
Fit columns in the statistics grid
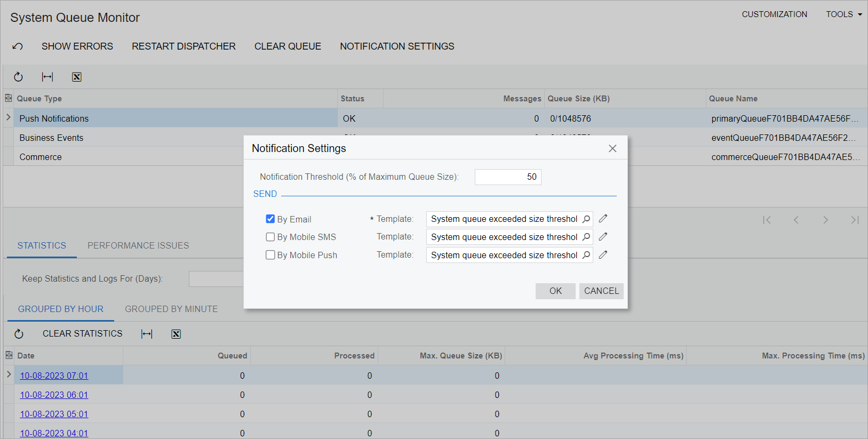point(147,334)
